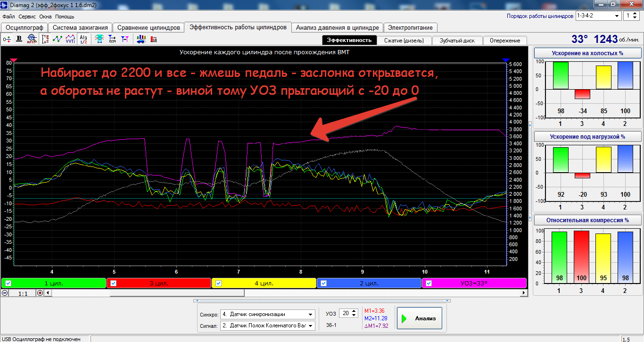The image size is (644, 342).
Task: Select the Эффективность sub-tab
Action: (x=349, y=40)
